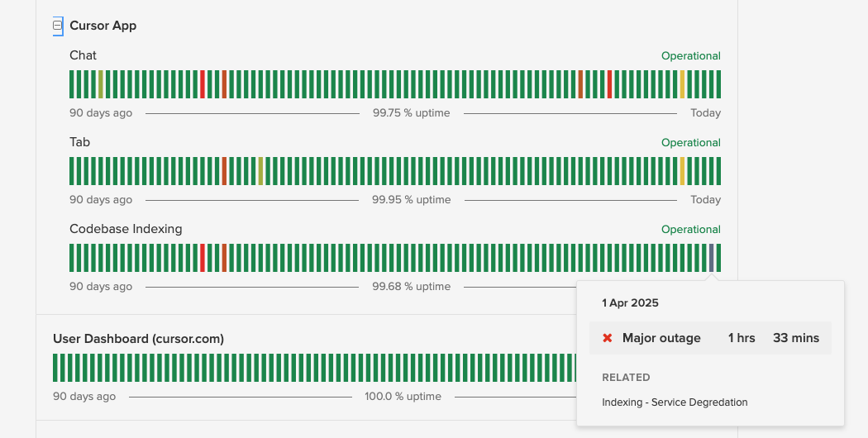Image resolution: width=868 pixels, height=438 pixels.
Task: Click the Today label under Chat
Action: (706, 113)
